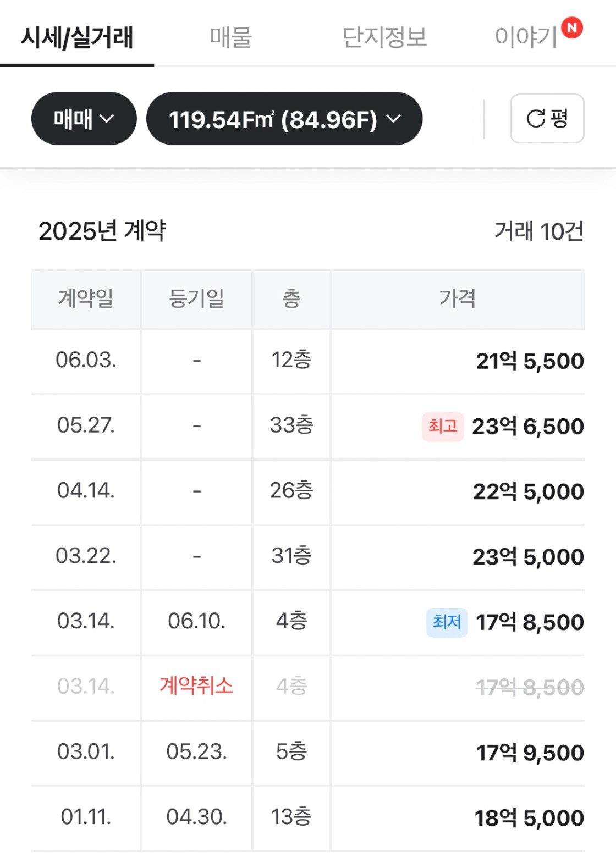Click the 23억 5,000 price on 03.22.

[528, 557]
